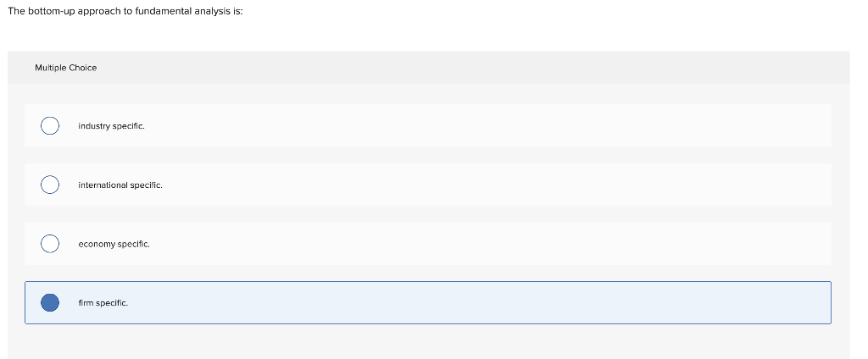The image size is (868, 359).
Task: Click blank space in highlighted firm specific row
Action: [487, 302]
